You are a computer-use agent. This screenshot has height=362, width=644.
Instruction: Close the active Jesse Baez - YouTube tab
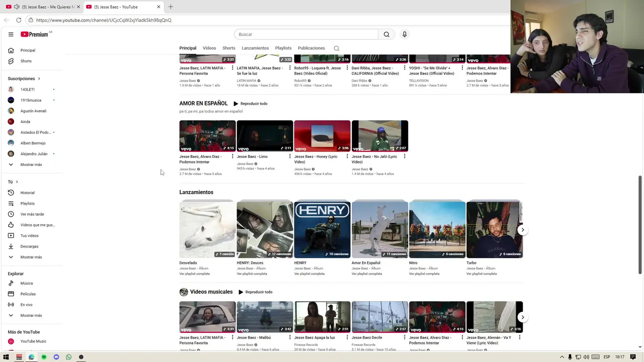(x=158, y=7)
